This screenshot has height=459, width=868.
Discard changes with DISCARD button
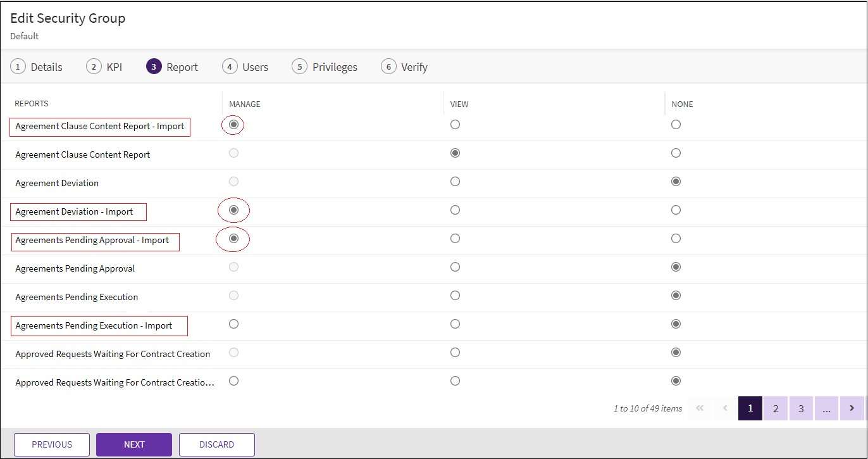point(216,444)
